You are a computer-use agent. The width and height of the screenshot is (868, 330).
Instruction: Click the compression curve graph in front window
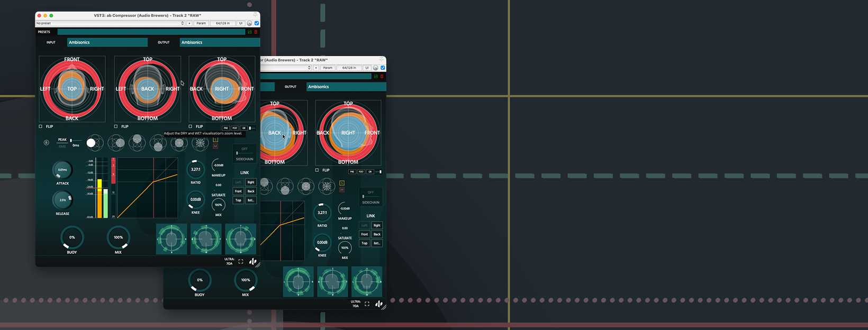(148, 188)
